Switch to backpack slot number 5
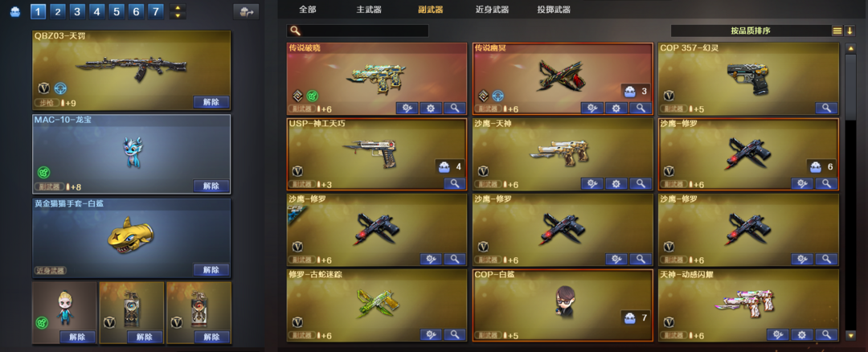The height and width of the screenshot is (352, 868). tap(117, 11)
